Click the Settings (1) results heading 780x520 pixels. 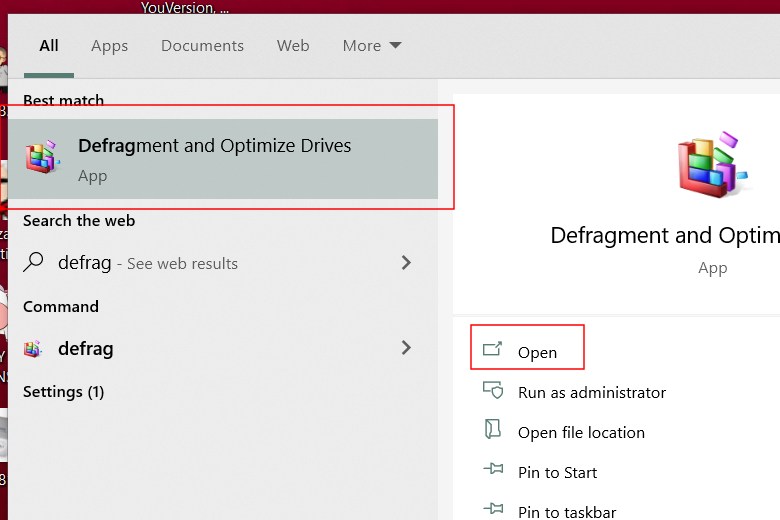63,392
